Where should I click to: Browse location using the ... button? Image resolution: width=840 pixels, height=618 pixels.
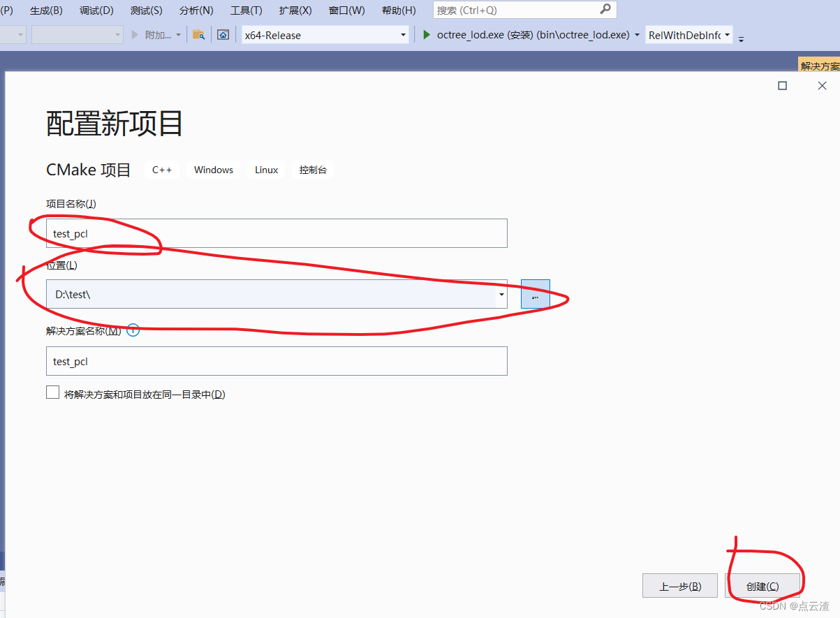535,294
